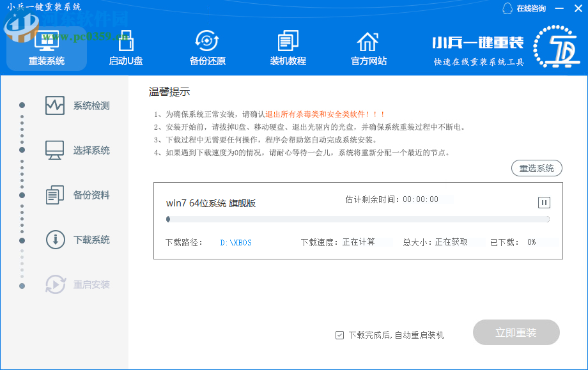Click the download progress bar
Image resolution: width=588 pixels, height=370 pixels.
pyautogui.click(x=358, y=219)
